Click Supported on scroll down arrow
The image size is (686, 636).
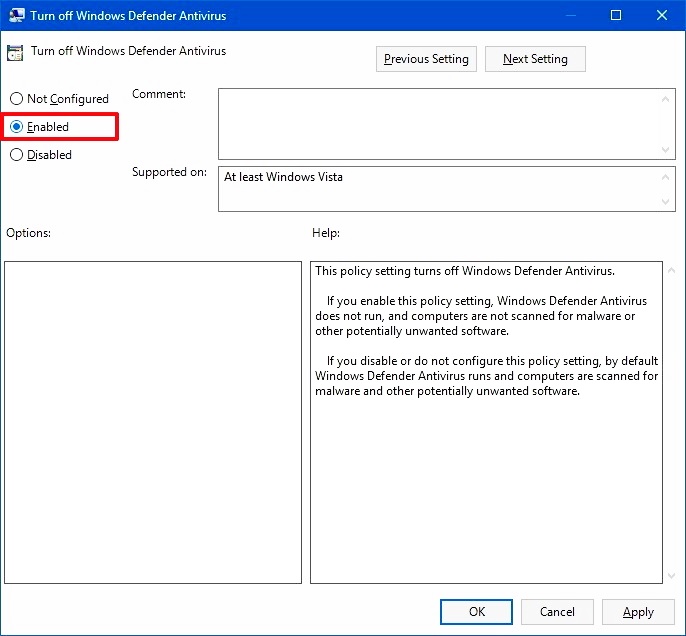(x=665, y=202)
